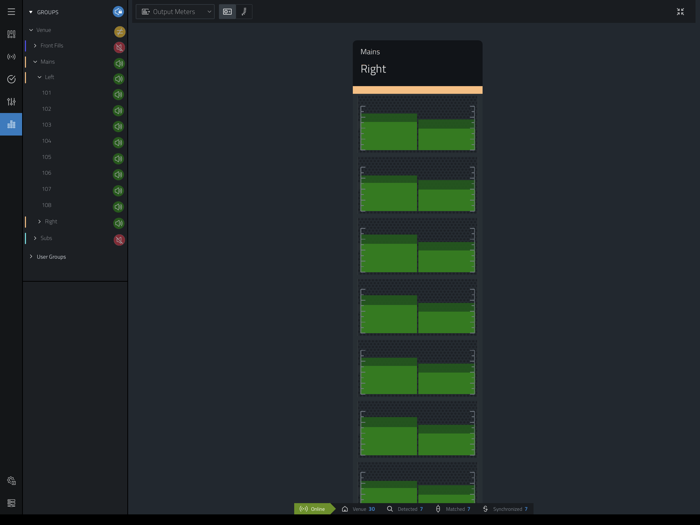Mute amplifier 102
The height and width of the screenshot is (525, 700).
(x=118, y=111)
